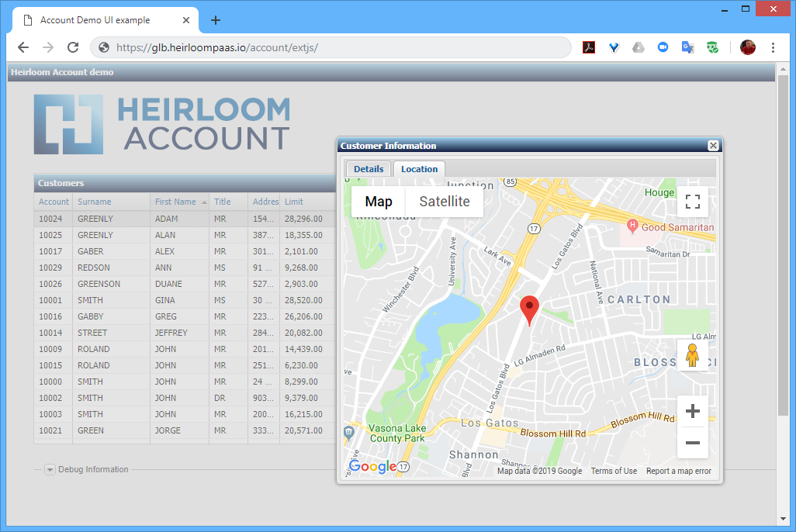Click the Customers panel header

pyautogui.click(x=185, y=183)
